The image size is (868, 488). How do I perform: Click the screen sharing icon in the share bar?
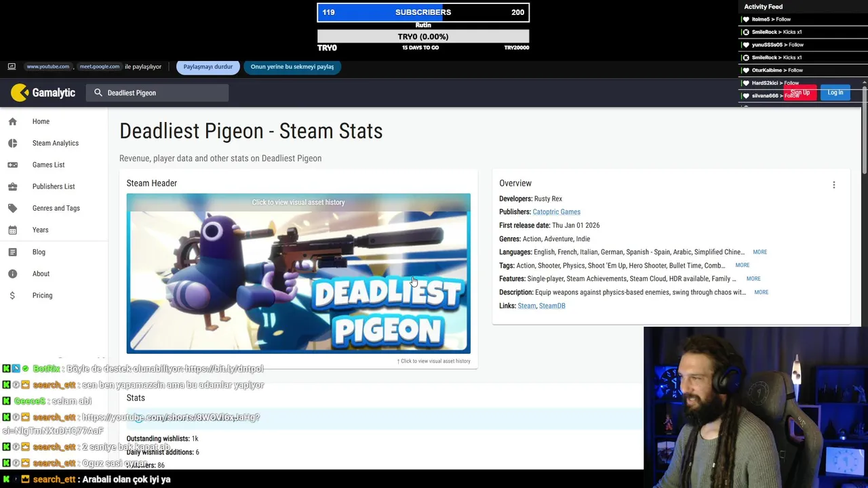pos(12,66)
